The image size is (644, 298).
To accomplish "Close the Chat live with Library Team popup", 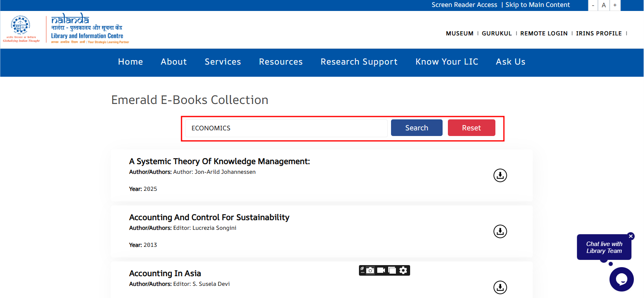I will pyautogui.click(x=631, y=236).
